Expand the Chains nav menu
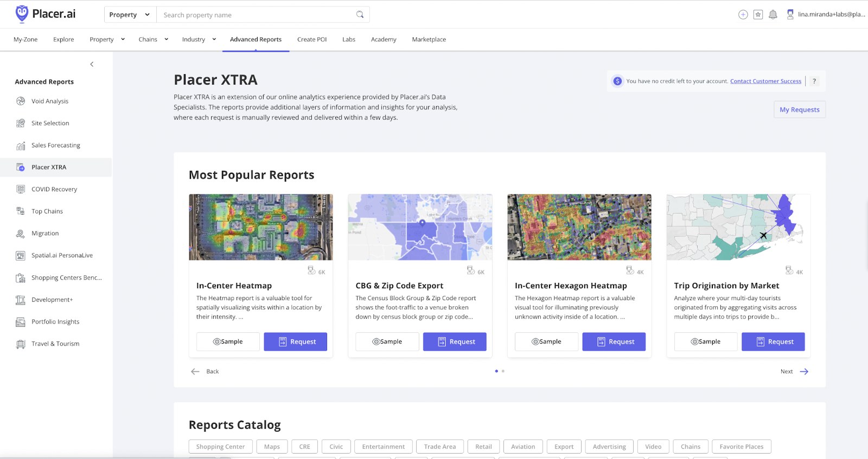 coord(154,40)
